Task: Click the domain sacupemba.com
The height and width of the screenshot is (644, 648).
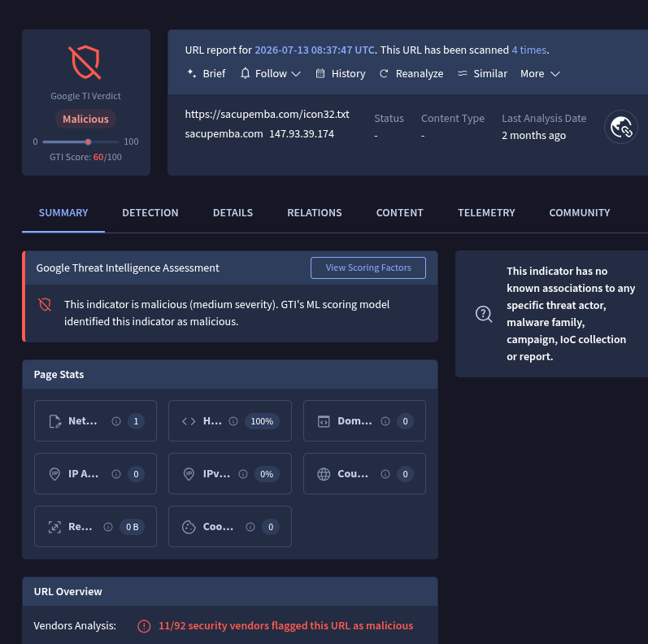Action: coord(224,134)
